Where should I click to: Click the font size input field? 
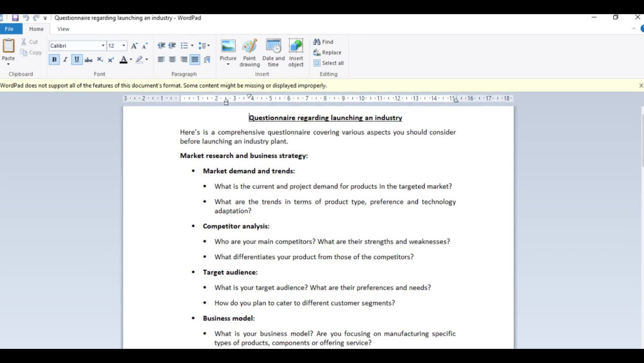[114, 46]
